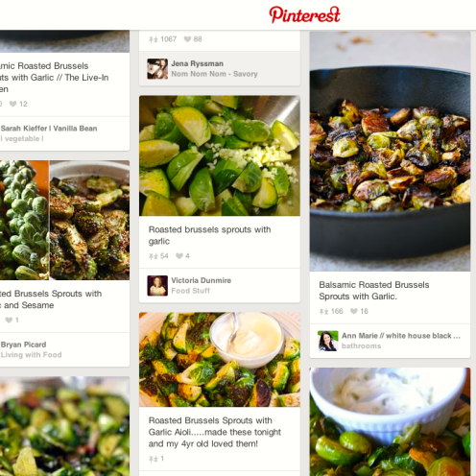Open the Food Stuff board link
The height and width of the screenshot is (476, 476).
[x=191, y=291]
